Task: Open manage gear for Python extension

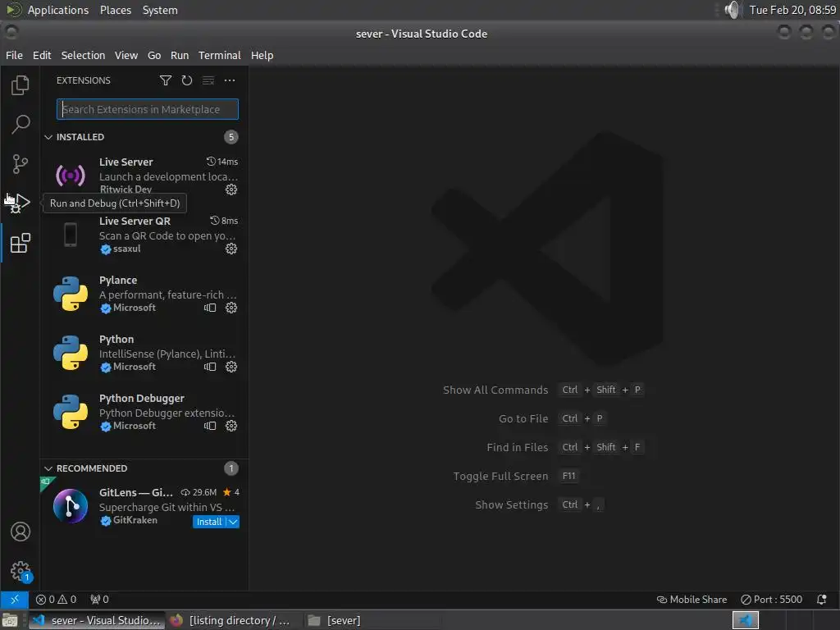Action: pos(231,367)
